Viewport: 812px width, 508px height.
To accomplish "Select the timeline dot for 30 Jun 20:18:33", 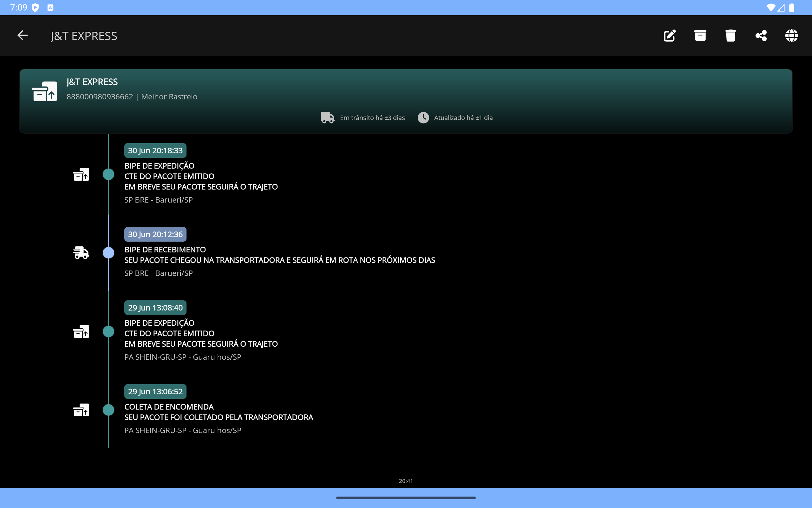I will [108, 174].
